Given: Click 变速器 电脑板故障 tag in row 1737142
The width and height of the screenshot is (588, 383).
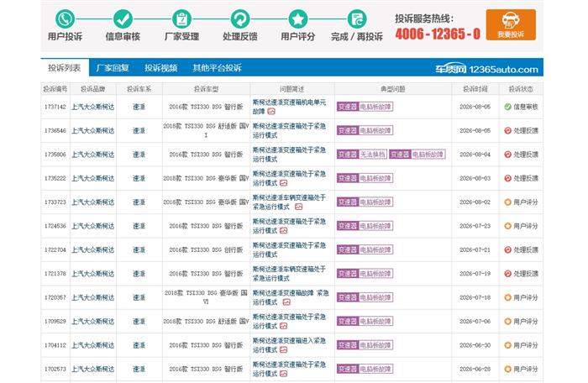Looking at the screenshot, I should [x=365, y=107].
